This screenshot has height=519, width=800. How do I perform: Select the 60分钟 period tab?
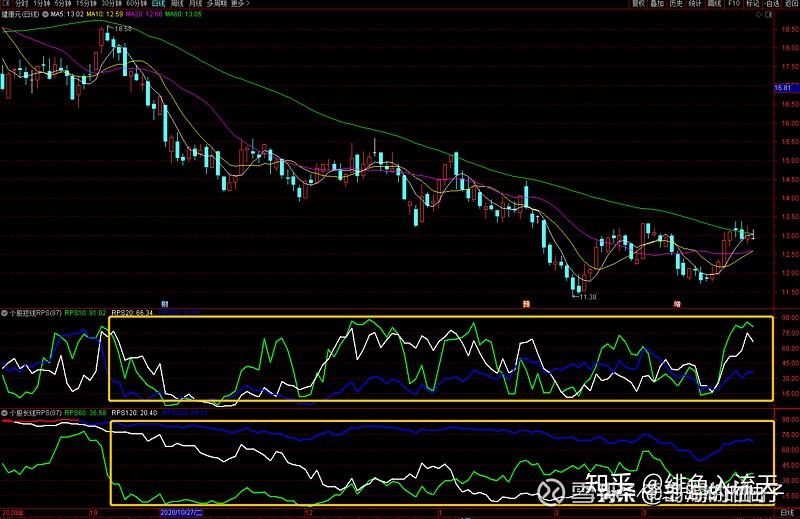(x=136, y=3)
